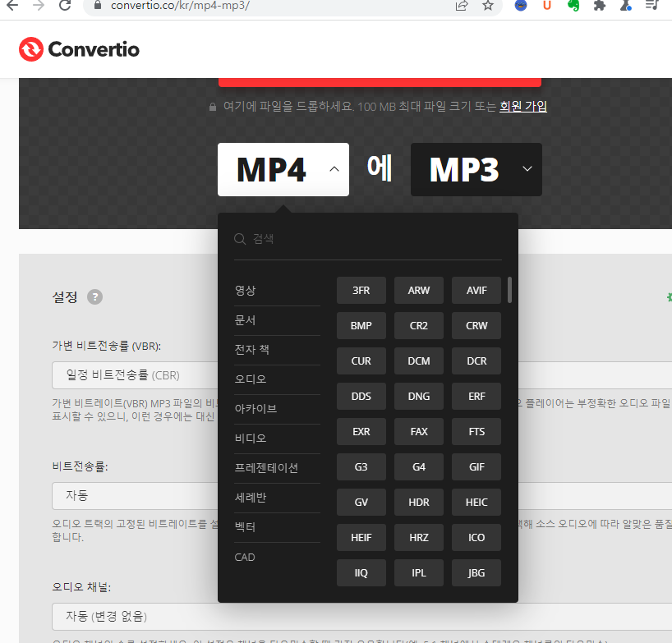The image size is (672, 643).
Task: Click the format list scrollbar thumb
Action: 509,290
